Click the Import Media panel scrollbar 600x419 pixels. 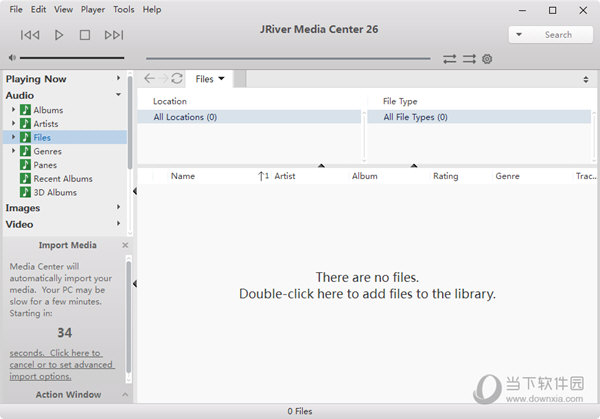(129, 317)
